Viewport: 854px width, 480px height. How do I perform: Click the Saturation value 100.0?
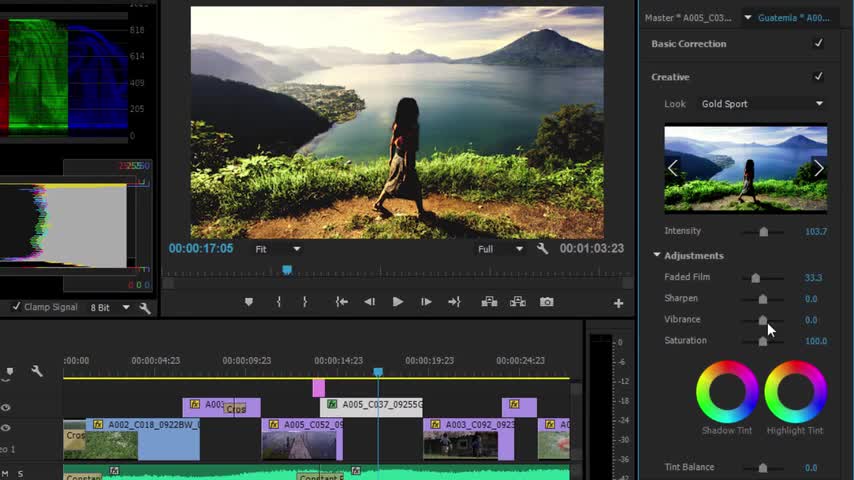[x=815, y=341]
